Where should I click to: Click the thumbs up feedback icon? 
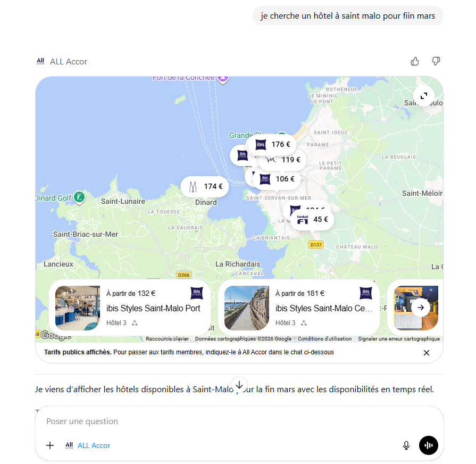(415, 62)
